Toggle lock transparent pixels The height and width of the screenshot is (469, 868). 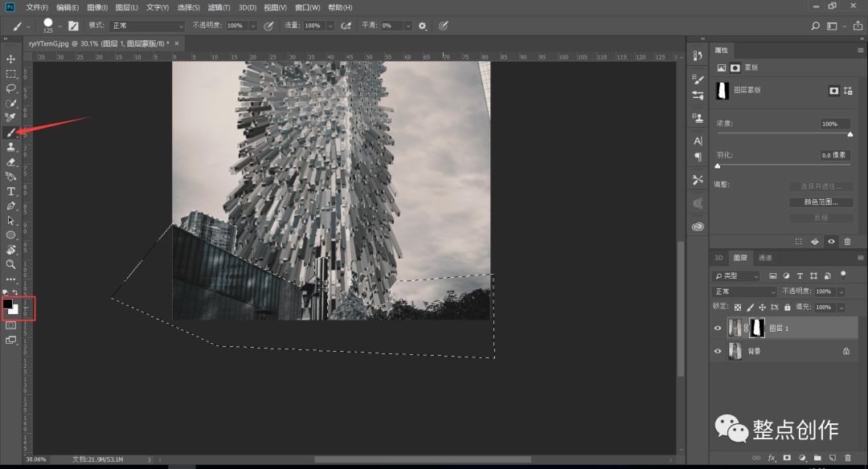coord(737,307)
